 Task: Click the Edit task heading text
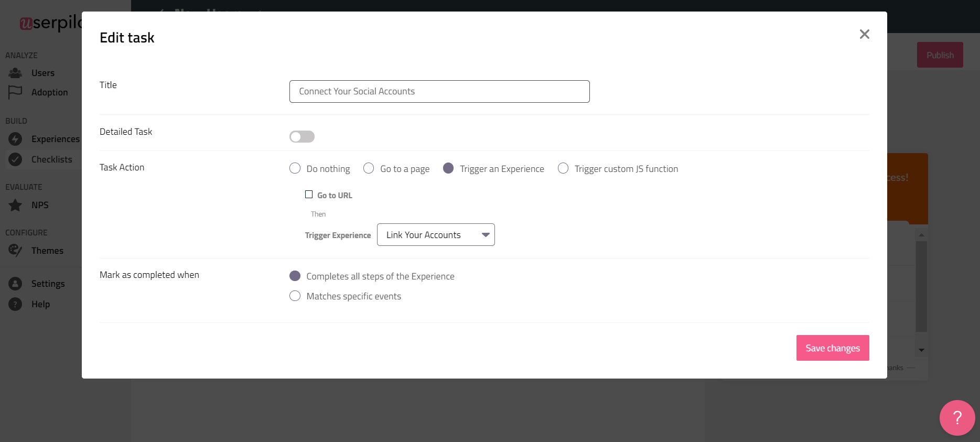127,38
